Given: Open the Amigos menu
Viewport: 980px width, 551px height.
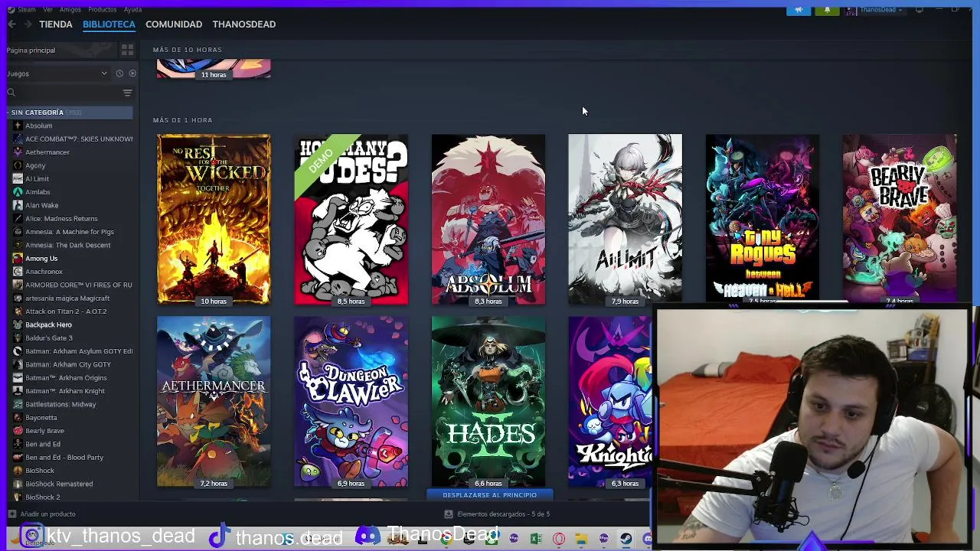Looking at the screenshot, I should [70, 10].
